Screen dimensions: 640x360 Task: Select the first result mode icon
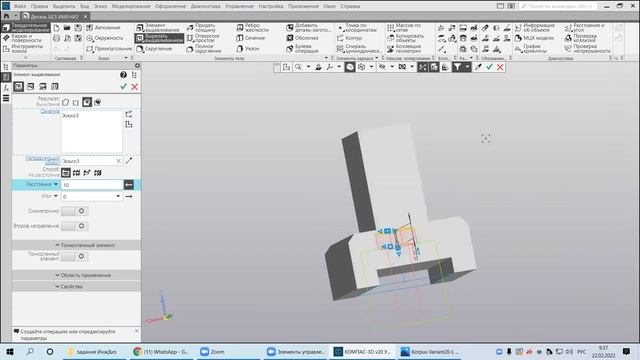pos(65,102)
